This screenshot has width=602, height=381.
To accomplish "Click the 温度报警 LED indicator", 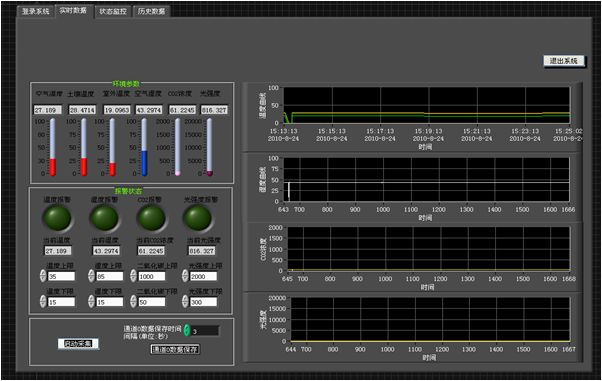I will pyautogui.click(x=58, y=218).
